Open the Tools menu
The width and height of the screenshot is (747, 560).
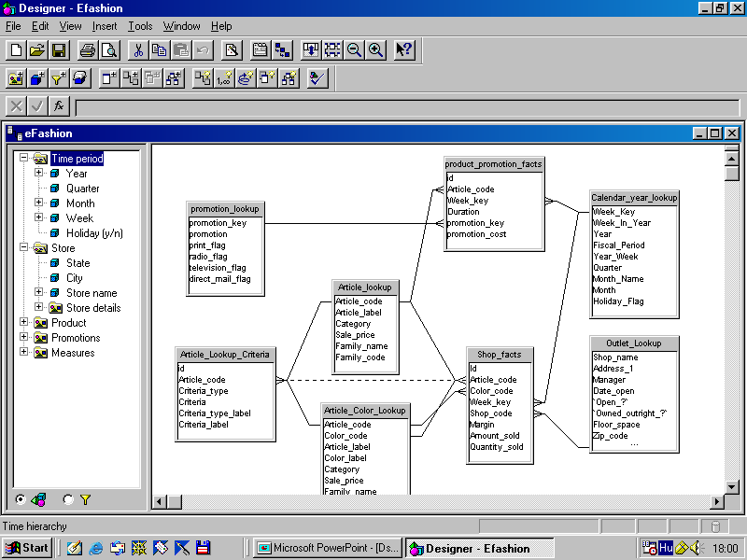click(140, 26)
